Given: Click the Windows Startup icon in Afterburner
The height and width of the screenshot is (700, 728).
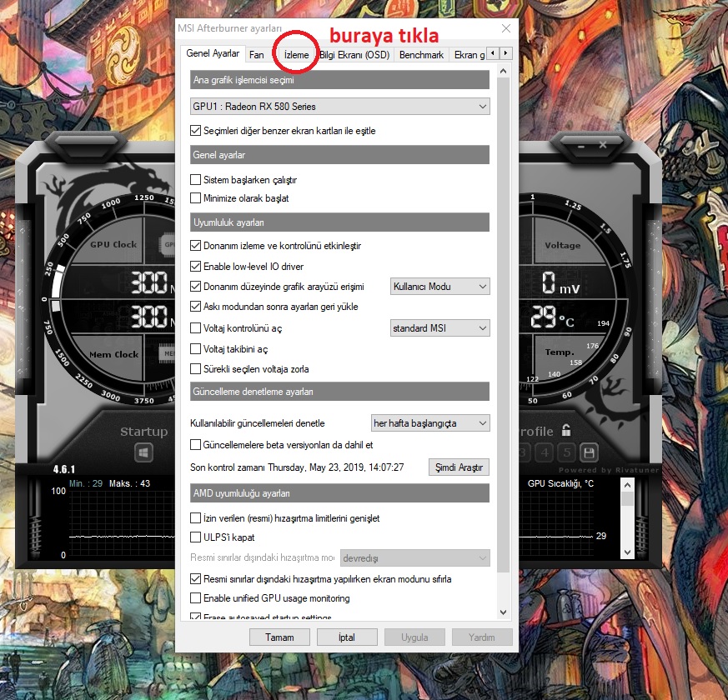Looking at the screenshot, I should tap(143, 452).
